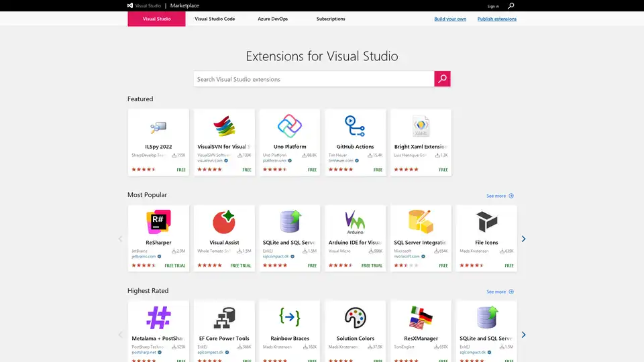The height and width of the screenshot is (362, 644).
Task: Click the GitHub Actions extension icon
Action: pyautogui.click(x=355, y=125)
